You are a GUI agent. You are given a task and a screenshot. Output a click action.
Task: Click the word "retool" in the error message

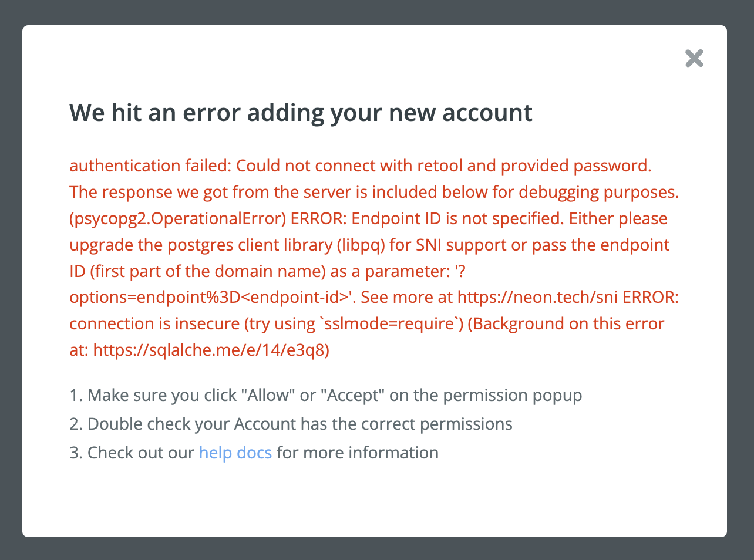(439, 166)
